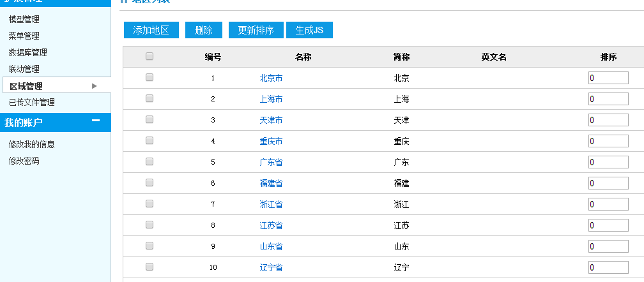The height and width of the screenshot is (282, 644).
Task: Select the checkbox for row 5 广东省
Action: point(149,162)
